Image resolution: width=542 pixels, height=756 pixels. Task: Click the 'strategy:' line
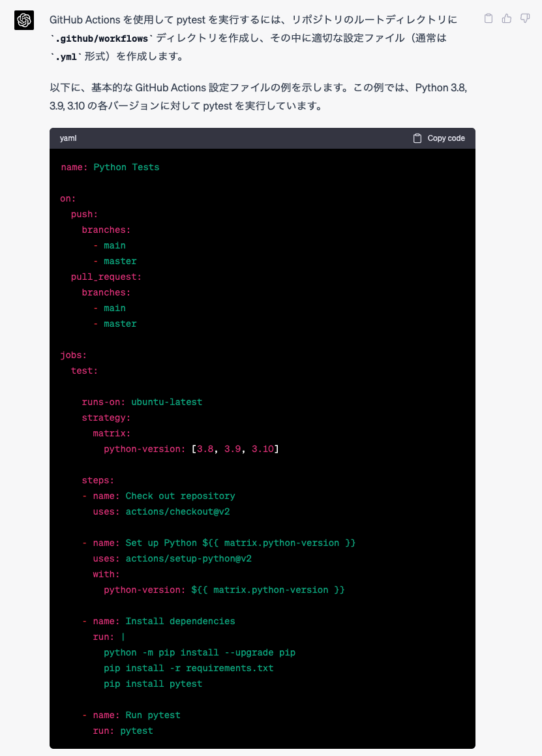tap(106, 417)
